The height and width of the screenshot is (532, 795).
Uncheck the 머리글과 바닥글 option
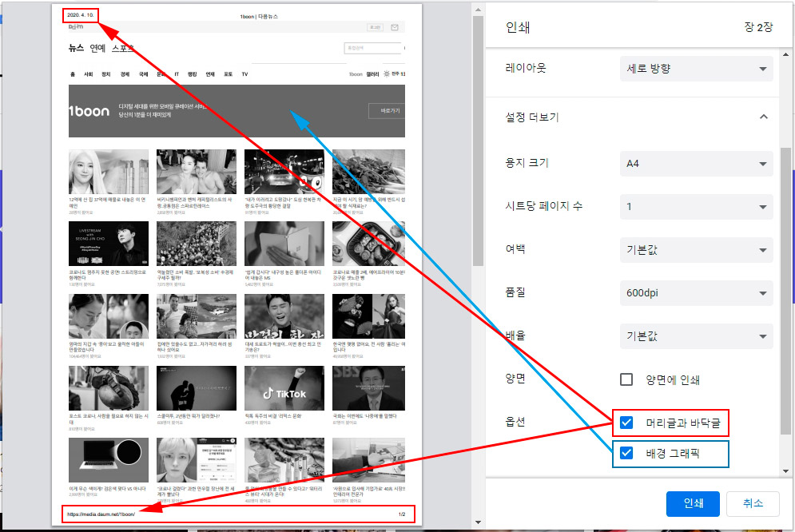(626, 423)
